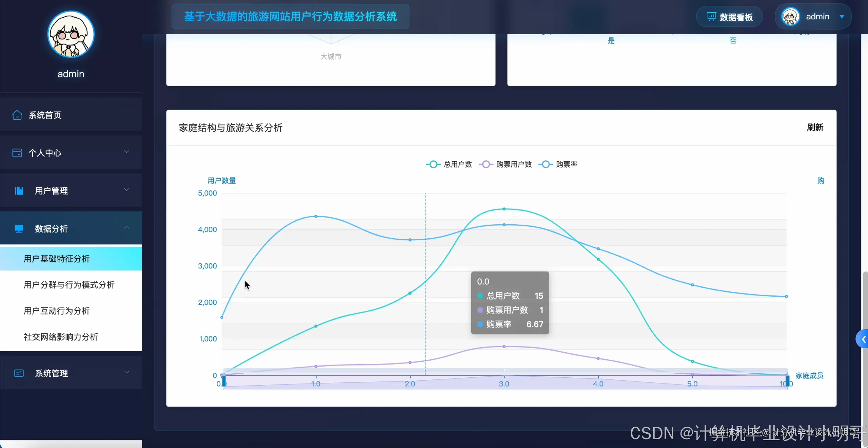This screenshot has height=448, width=868.
Task: Expand the 个人中心 chevron
Action: (x=126, y=152)
